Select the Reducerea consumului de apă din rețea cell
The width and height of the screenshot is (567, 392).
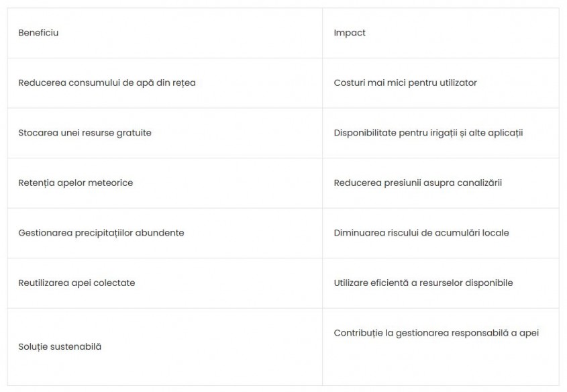(x=165, y=83)
